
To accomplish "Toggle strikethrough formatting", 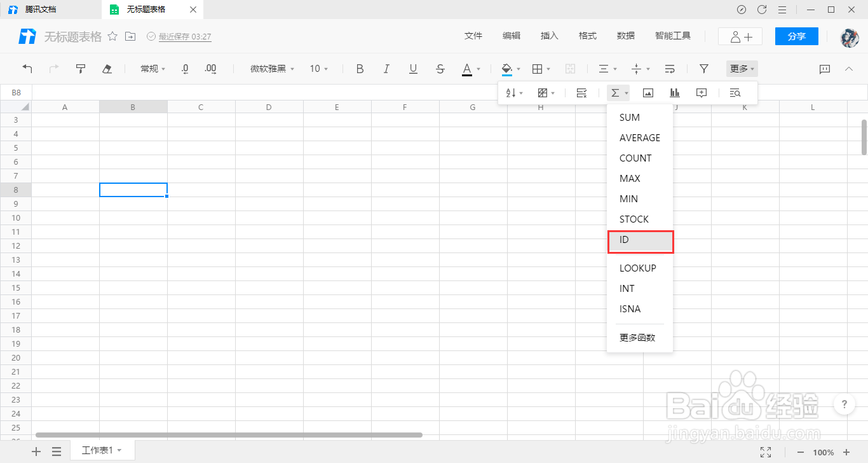I will click(x=440, y=69).
